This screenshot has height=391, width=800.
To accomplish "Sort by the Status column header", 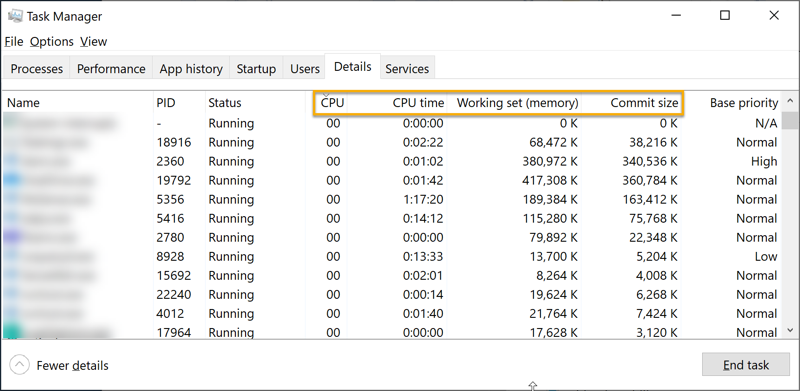I will click(x=255, y=103).
